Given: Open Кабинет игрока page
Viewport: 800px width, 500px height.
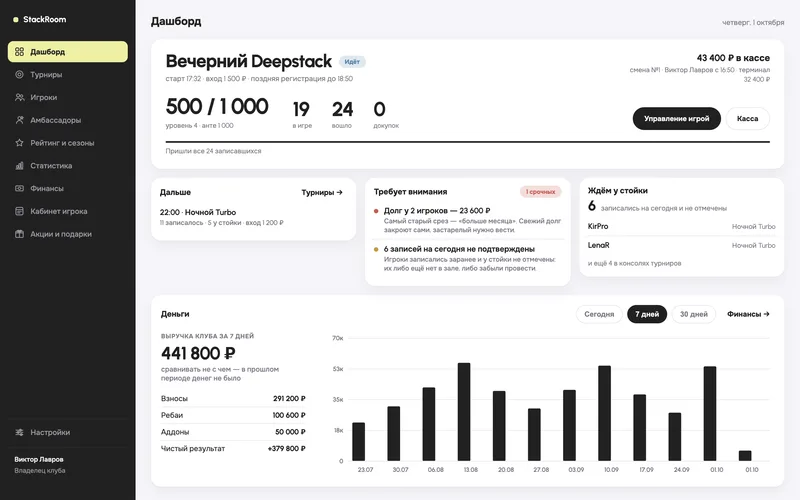Looking at the screenshot, I should click(x=68, y=211).
